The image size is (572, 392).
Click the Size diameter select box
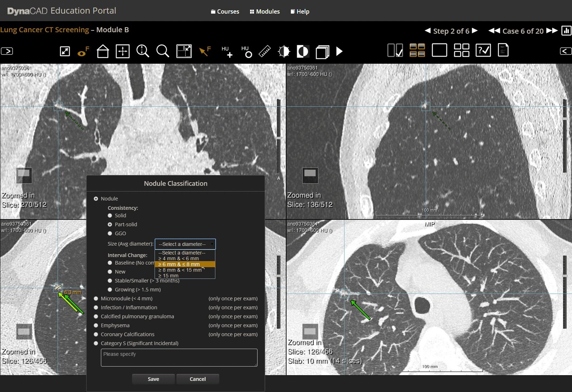point(185,244)
